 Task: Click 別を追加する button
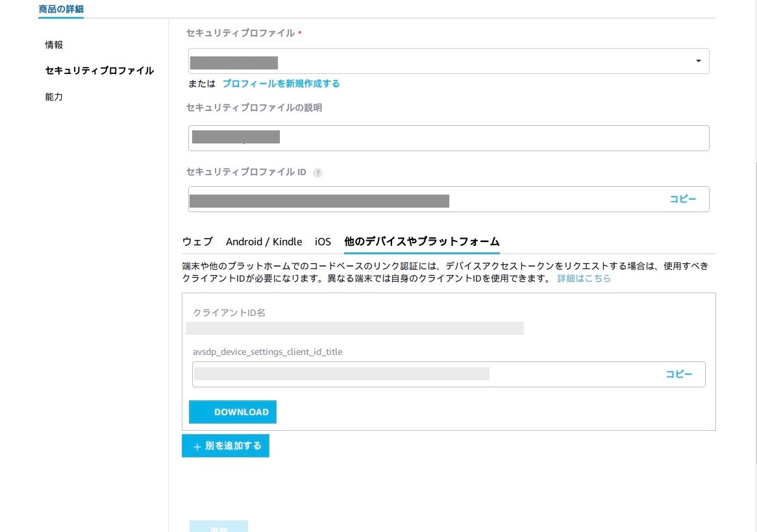coord(225,446)
